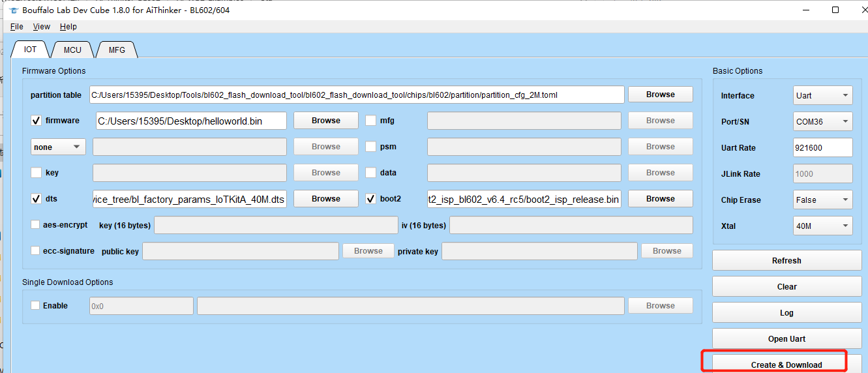
Task: Click the Open Uart button
Action: 786,338
